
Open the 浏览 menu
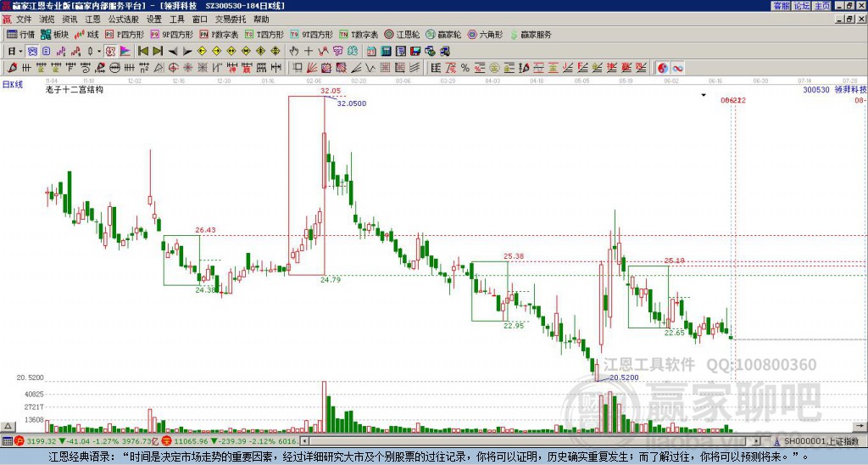click(x=47, y=20)
